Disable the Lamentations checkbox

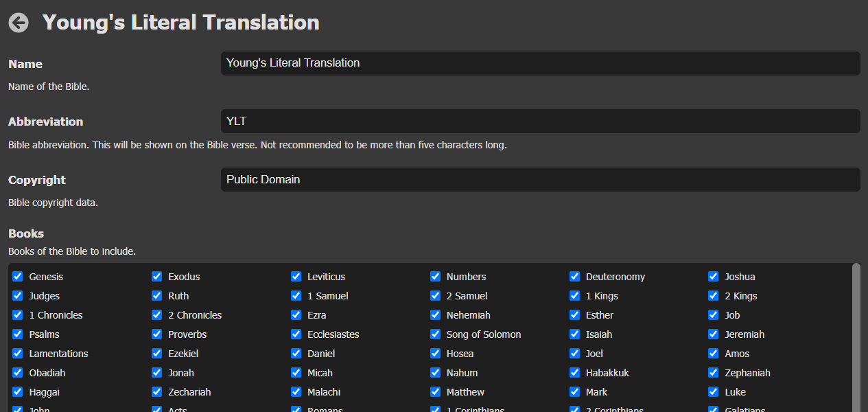coord(18,354)
